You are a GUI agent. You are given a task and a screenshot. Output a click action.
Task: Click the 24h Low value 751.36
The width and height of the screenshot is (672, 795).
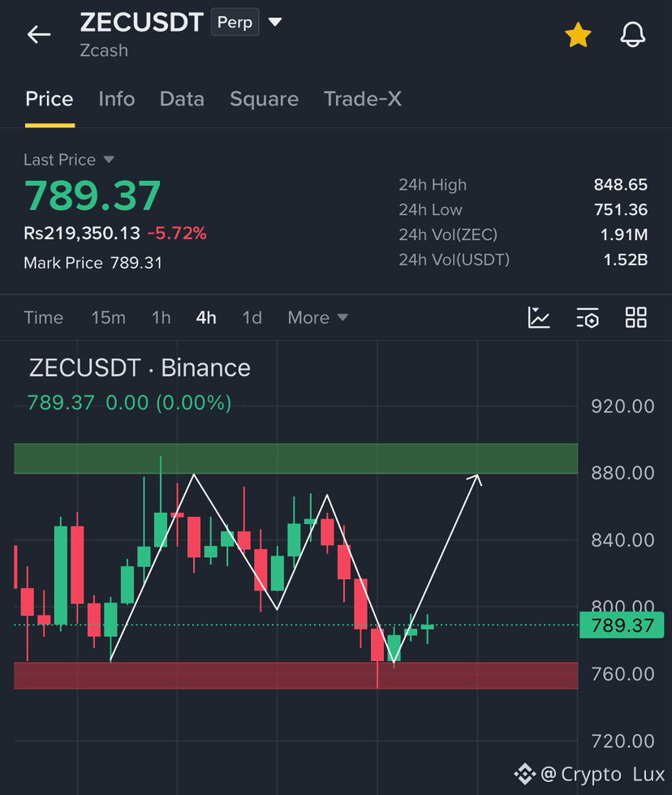click(621, 209)
